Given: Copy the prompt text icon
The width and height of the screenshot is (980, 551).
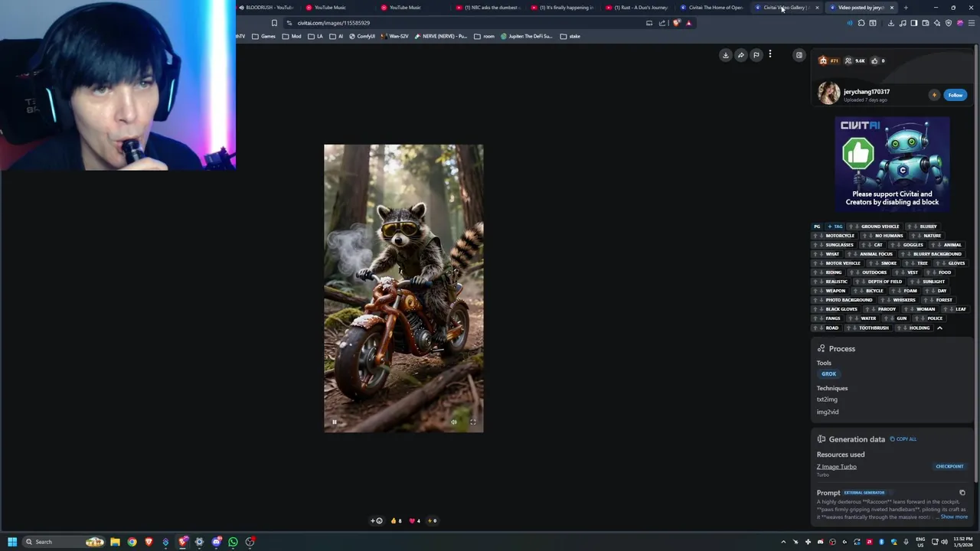Looking at the screenshot, I should click(x=962, y=493).
